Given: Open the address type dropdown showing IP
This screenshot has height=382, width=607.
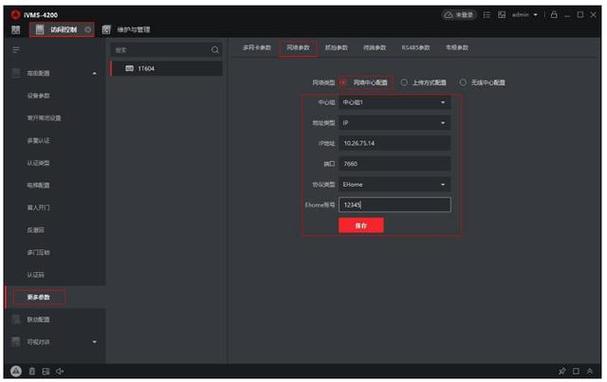Looking at the screenshot, I should pos(394,123).
